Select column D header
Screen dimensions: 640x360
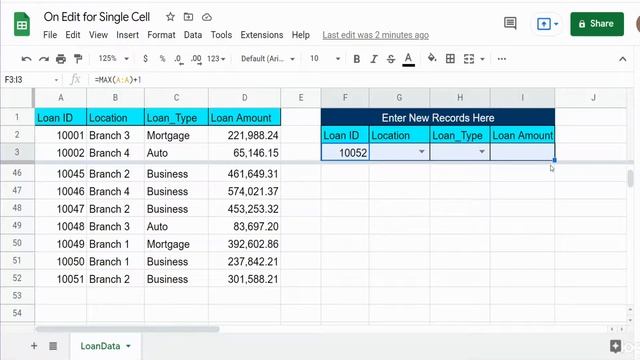pos(244,98)
